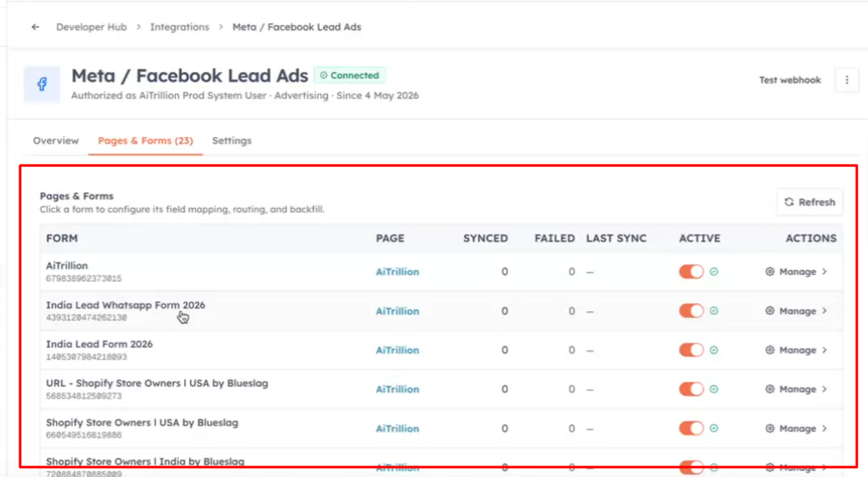The image size is (868, 477).
Task: Click SYNCED column header
Action: pos(486,238)
